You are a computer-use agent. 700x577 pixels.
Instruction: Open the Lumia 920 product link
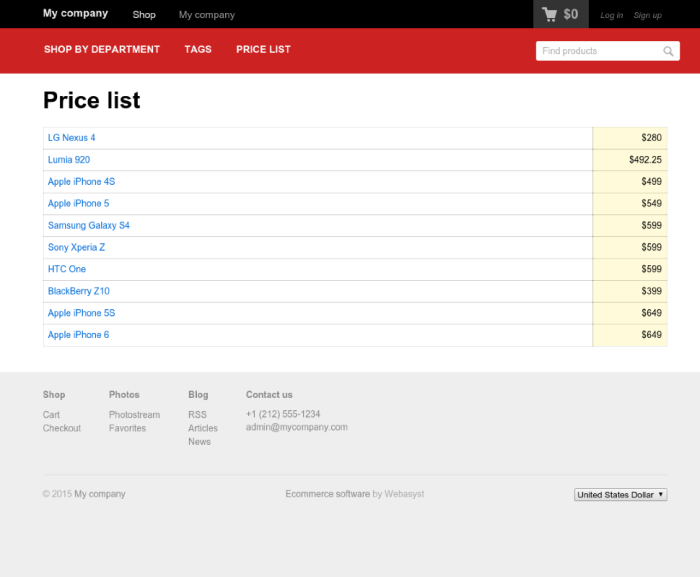click(69, 160)
